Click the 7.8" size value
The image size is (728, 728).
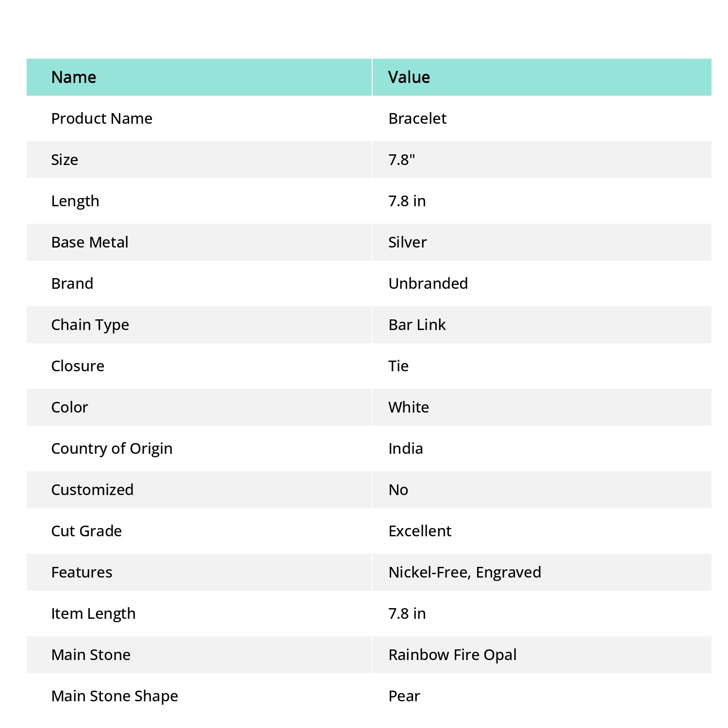tap(401, 160)
